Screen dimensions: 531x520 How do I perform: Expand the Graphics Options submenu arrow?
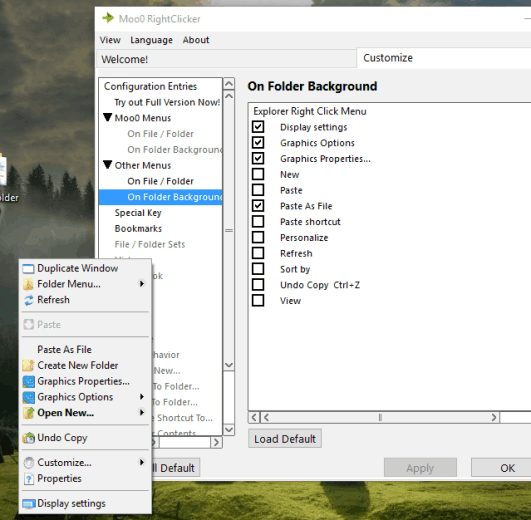142,397
